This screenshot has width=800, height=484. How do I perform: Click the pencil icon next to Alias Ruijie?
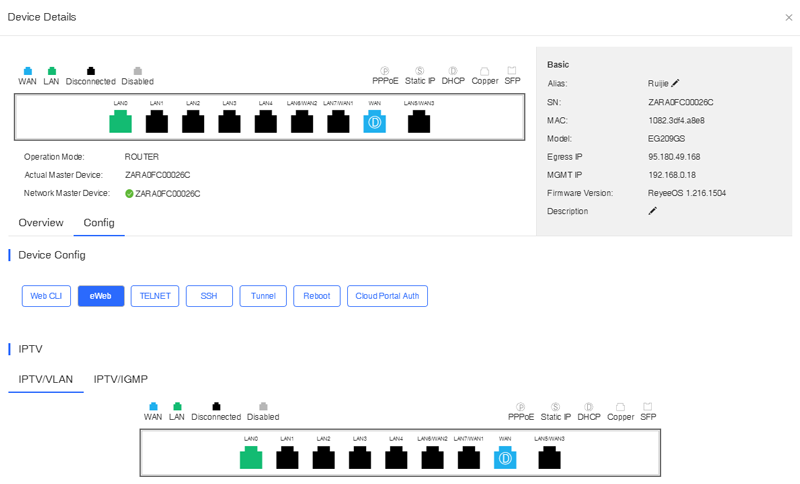(x=676, y=84)
